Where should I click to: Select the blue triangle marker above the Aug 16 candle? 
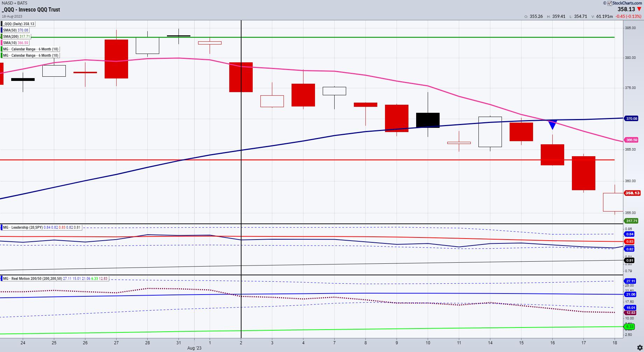point(552,125)
